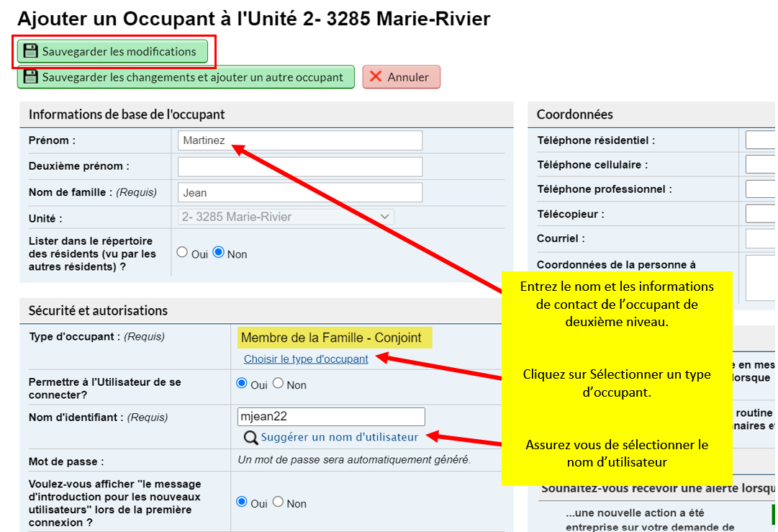Click the Informations de base de l'occupant heading
This screenshot has width=778, height=532.
[127, 114]
